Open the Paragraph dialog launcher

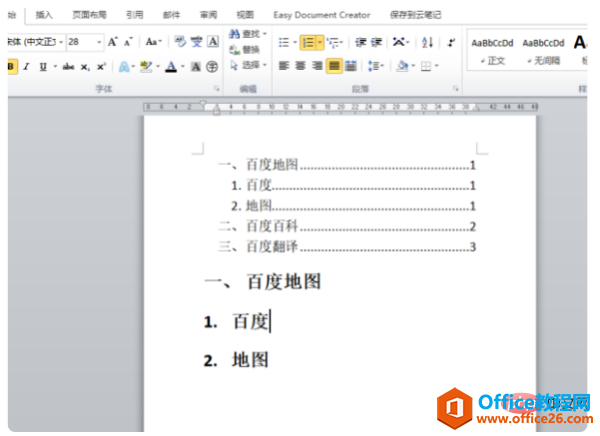[x=455, y=88]
